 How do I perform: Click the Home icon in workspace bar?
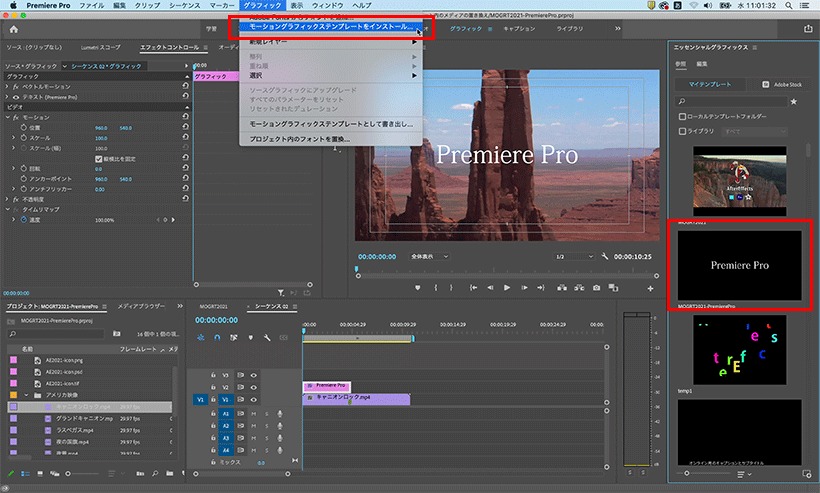coord(14,29)
